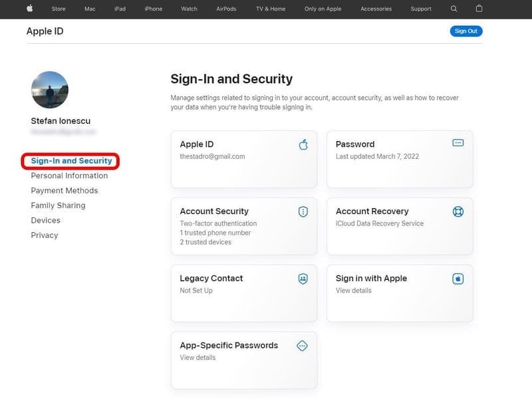
Task: Click '1 trusted phone number' text
Action: [x=215, y=233]
